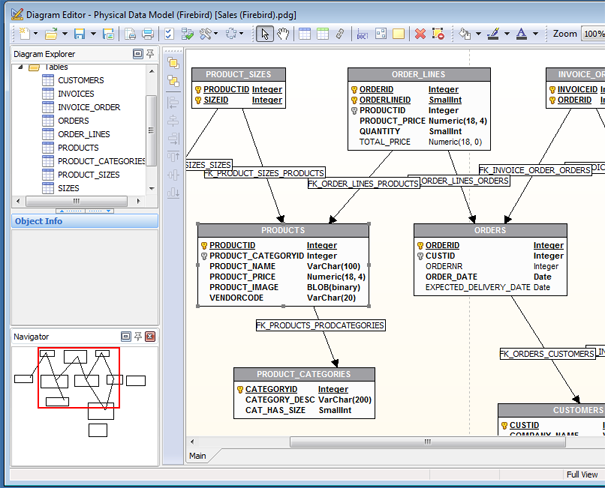Click the bring to front icon
Image resolution: width=605 pixels, height=488 pixels.
pyautogui.click(x=173, y=63)
